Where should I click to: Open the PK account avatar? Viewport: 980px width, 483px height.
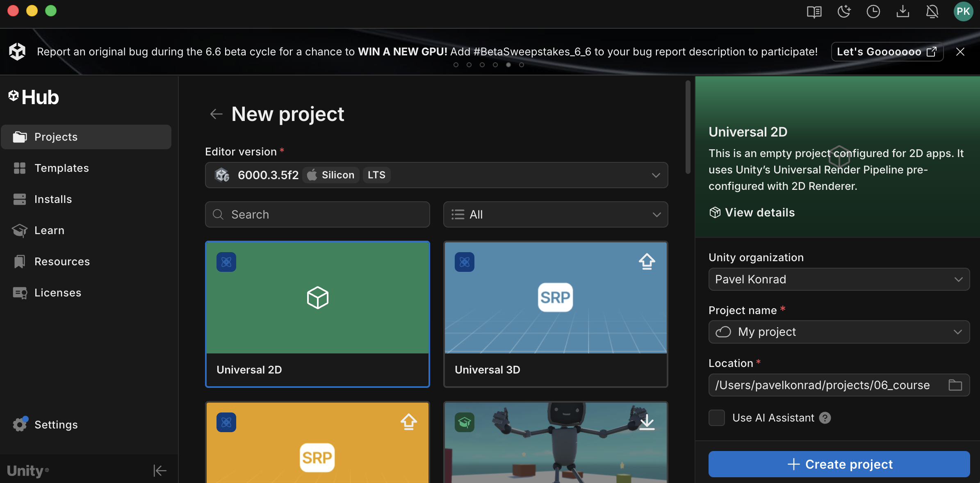(963, 11)
